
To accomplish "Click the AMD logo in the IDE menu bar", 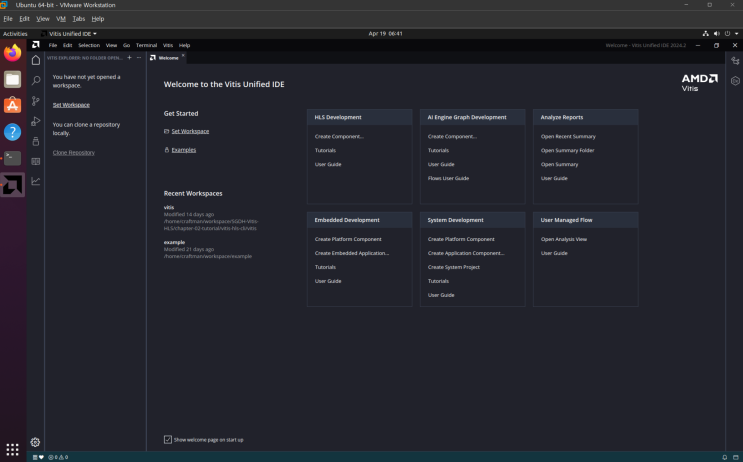I will [x=36, y=45].
